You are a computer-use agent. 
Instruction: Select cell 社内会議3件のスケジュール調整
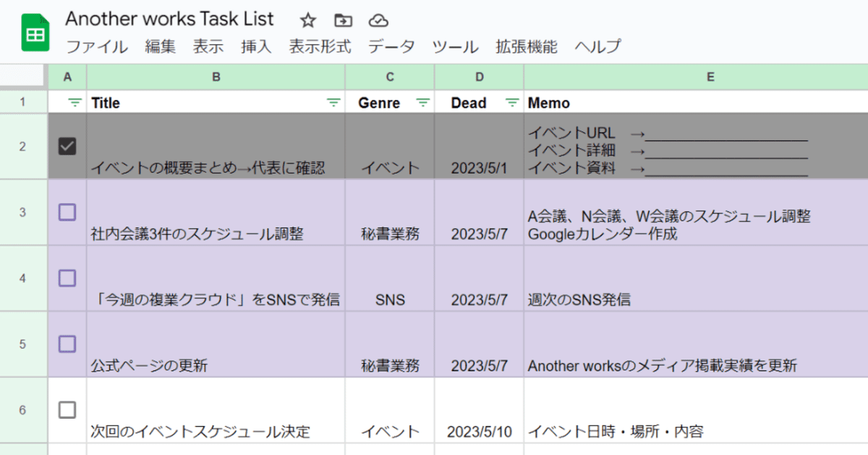click(216, 212)
